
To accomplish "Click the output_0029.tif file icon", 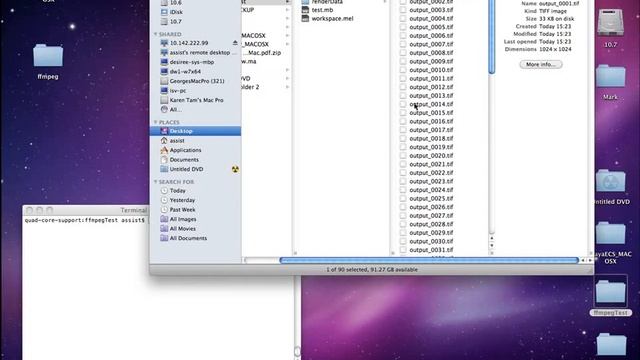I will click(x=403, y=233).
